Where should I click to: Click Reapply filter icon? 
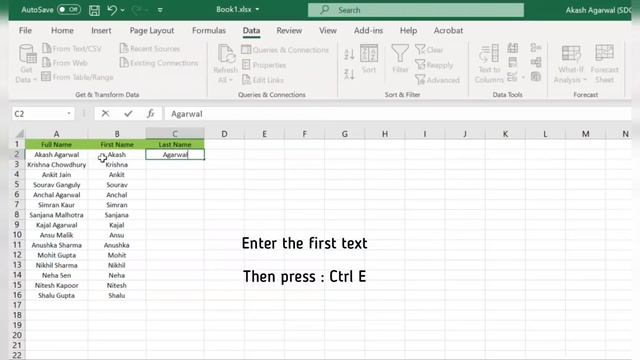click(x=420, y=64)
